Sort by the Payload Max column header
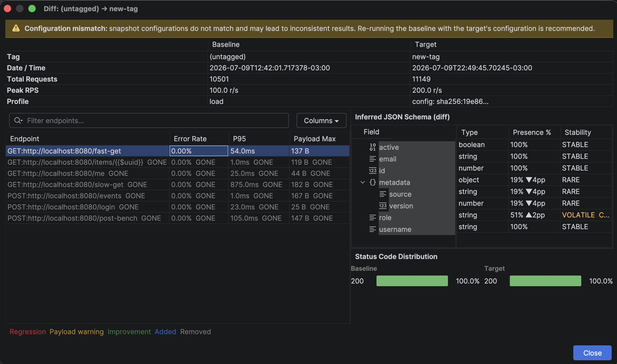 319,139
